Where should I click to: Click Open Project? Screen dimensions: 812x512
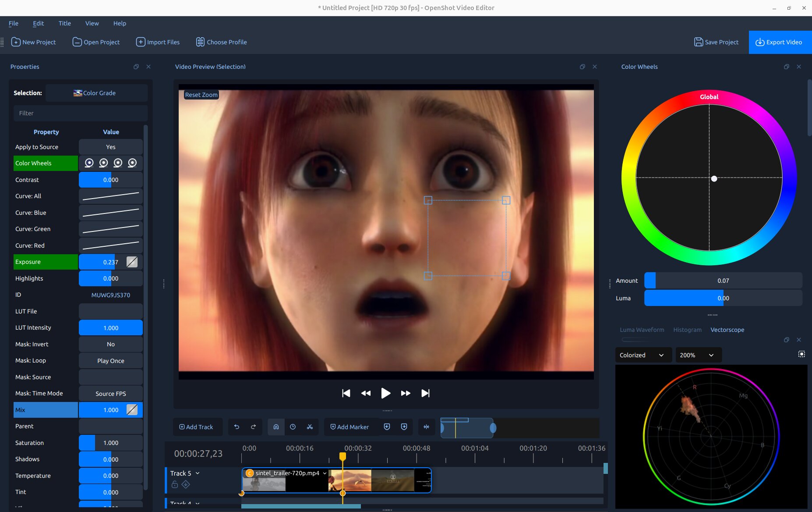96,42
